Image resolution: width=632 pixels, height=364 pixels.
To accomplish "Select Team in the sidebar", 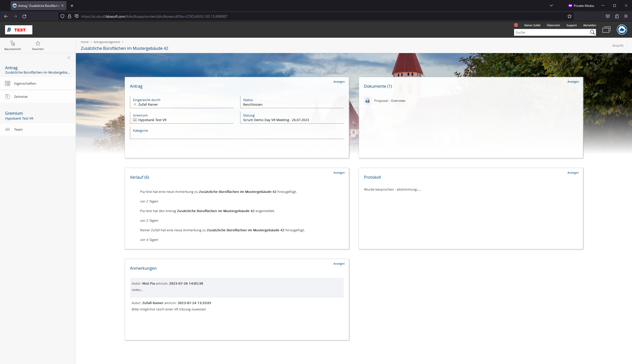I will 18,129.
